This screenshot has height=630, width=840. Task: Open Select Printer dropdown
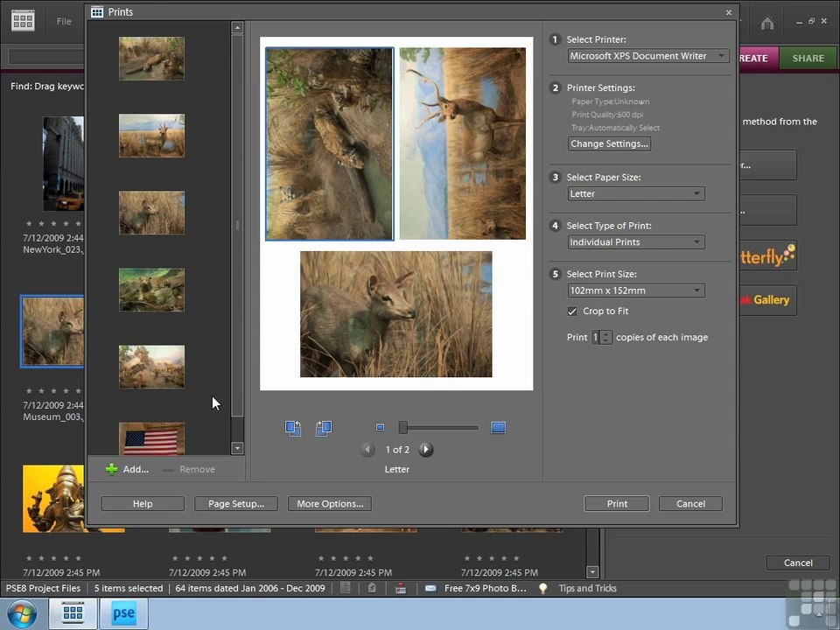[648, 56]
